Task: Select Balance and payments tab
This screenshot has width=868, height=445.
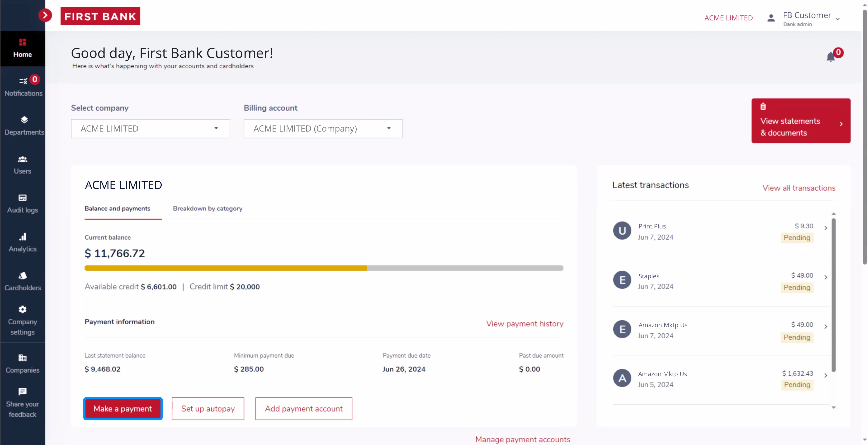Action: 118,208
